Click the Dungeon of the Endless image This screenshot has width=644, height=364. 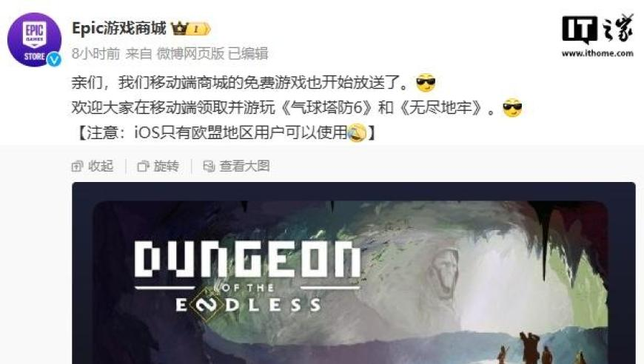pyautogui.click(x=354, y=273)
